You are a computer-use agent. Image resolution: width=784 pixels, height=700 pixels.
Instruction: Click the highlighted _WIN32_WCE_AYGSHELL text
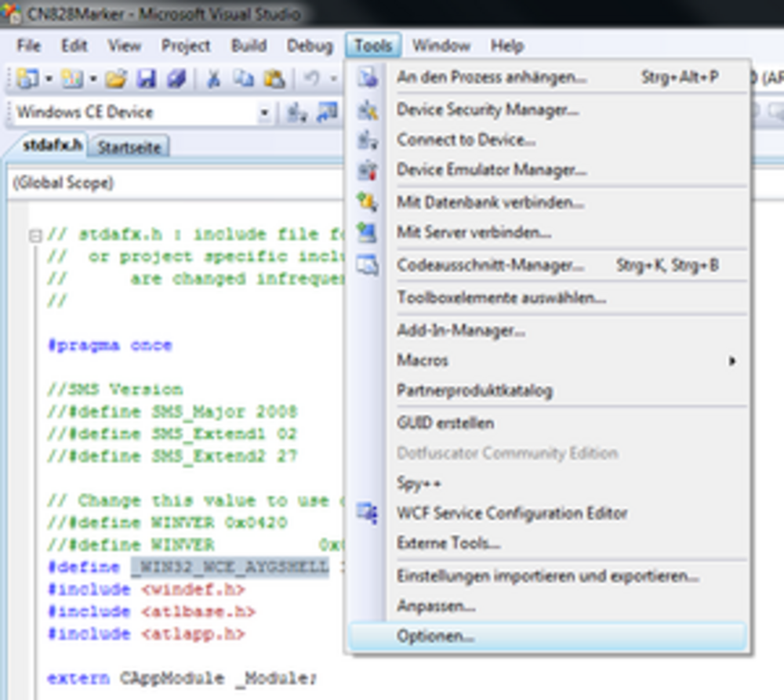tap(230, 567)
